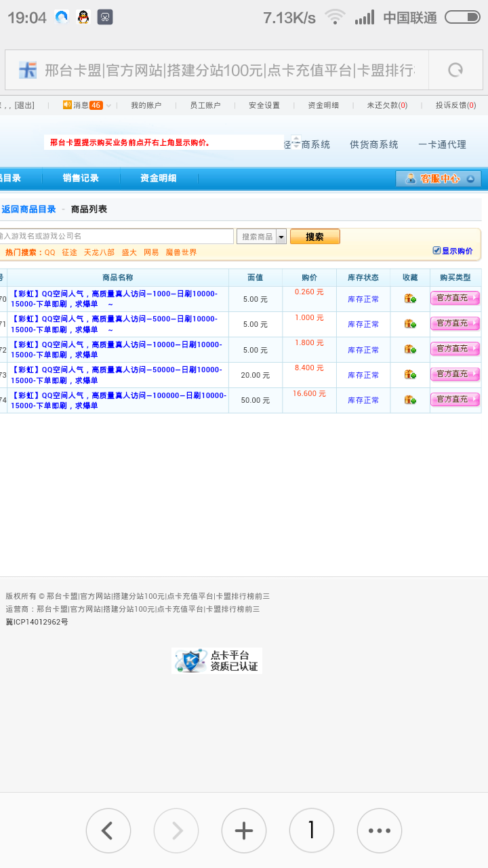Click 官方直充 for the 1.800 元 item
Image resolution: width=488 pixels, height=868 pixels.
(455, 349)
